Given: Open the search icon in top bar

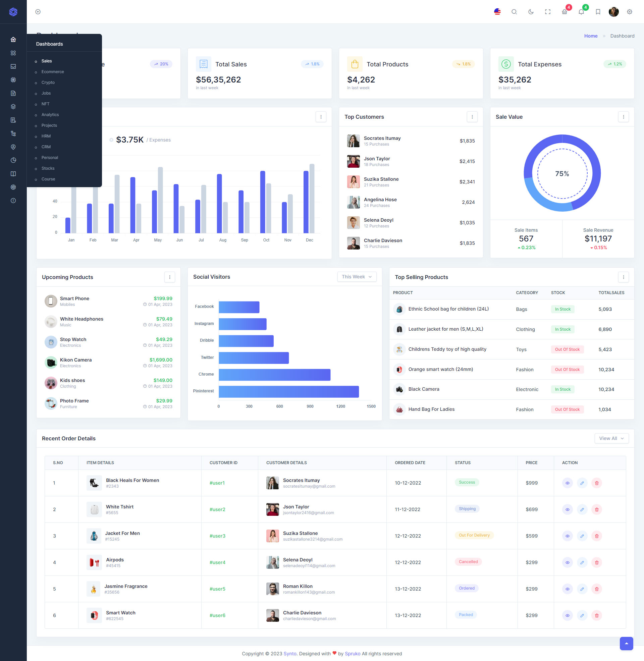Looking at the screenshot, I should (x=514, y=12).
